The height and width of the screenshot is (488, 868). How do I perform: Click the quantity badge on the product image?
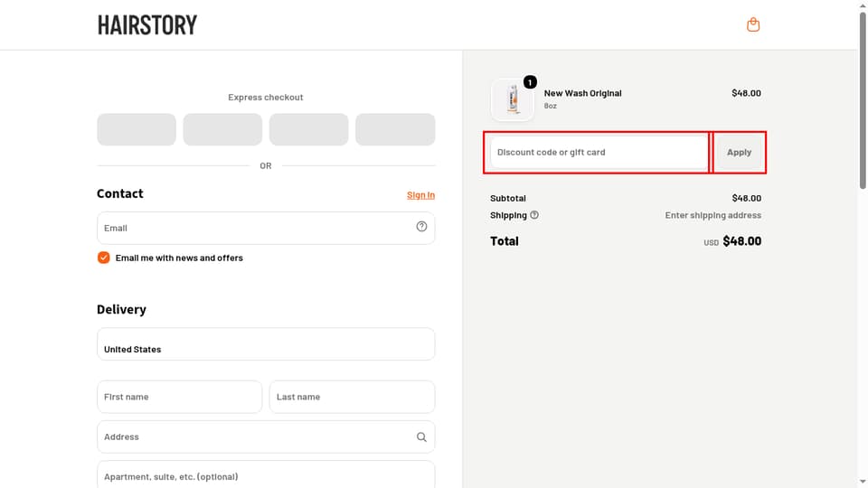(x=530, y=82)
